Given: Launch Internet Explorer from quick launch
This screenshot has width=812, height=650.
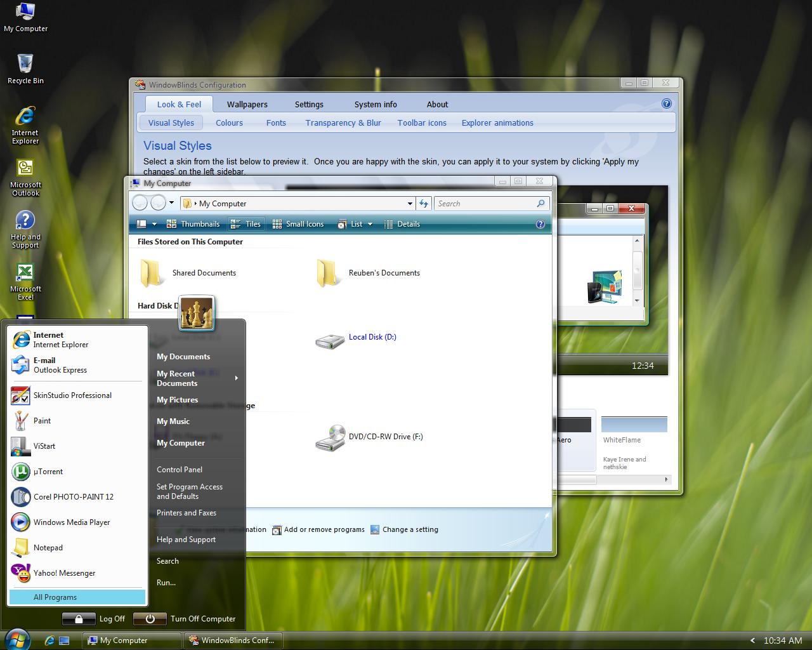Looking at the screenshot, I should (x=49, y=640).
